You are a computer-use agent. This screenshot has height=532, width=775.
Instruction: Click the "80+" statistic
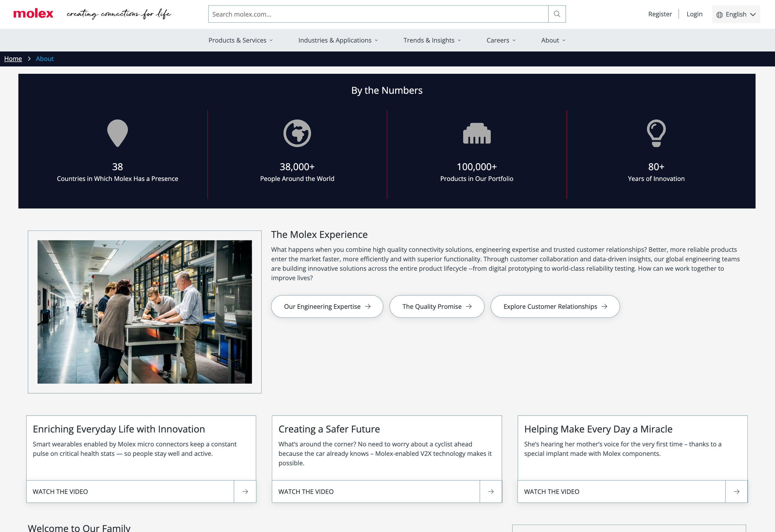click(656, 167)
